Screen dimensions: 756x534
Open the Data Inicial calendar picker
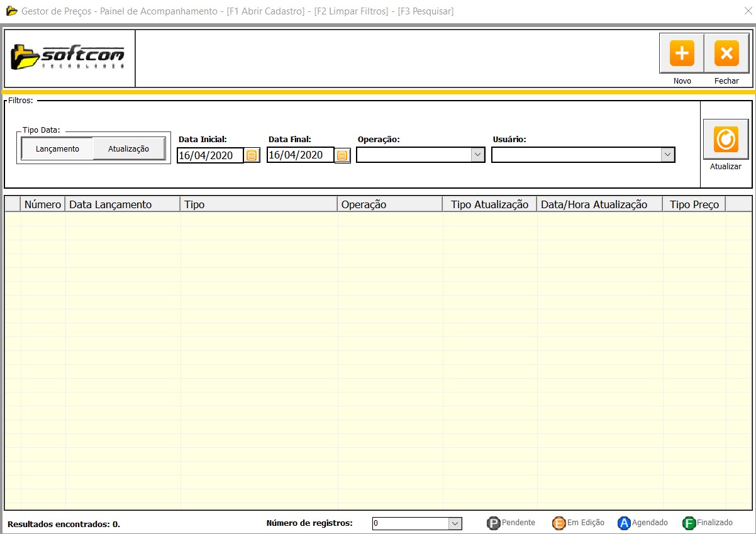pos(252,155)
